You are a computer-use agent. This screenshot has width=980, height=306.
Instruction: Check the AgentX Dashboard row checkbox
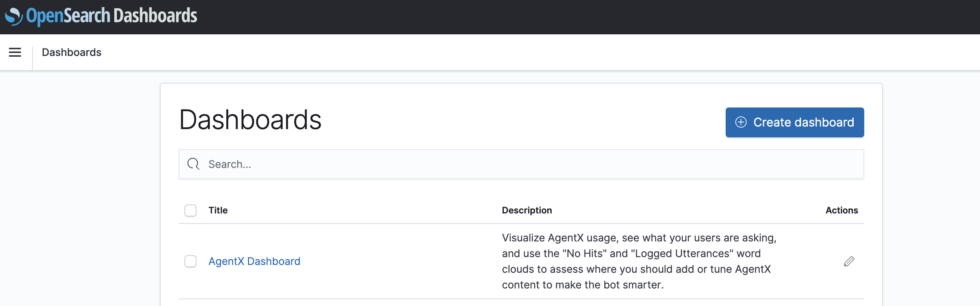click(x=190, y=261)
